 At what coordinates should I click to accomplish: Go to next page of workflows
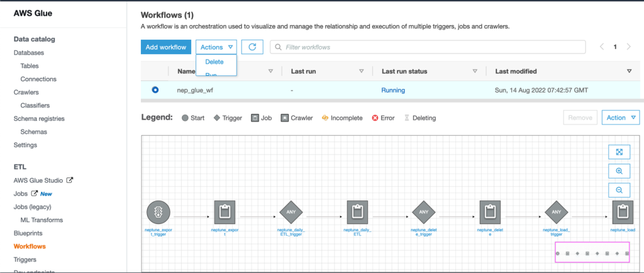(x=628, y=47)
